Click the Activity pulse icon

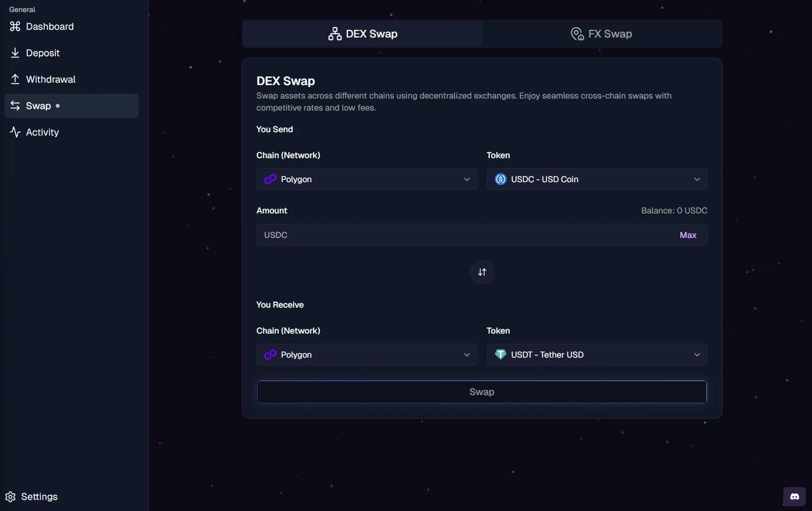pos(15,132)
